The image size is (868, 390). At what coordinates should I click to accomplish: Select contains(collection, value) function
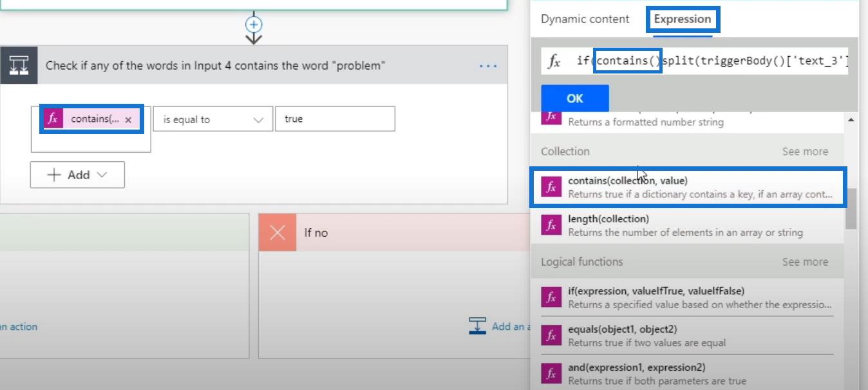point(687,187)
